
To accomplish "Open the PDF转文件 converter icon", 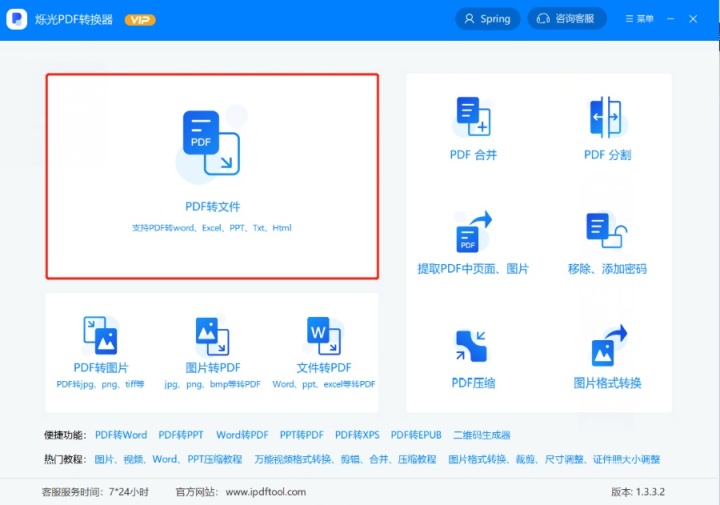I will tap(211, 143).
